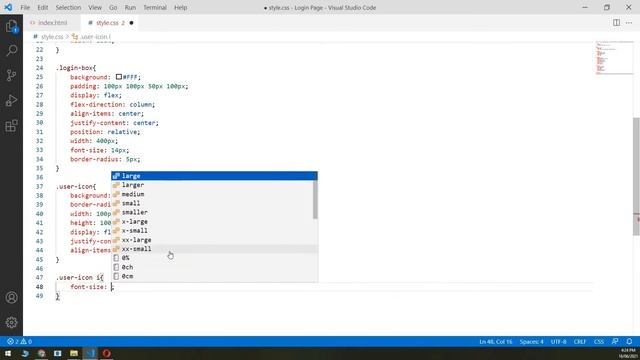The height and width of the screenshot is (360, 640).
Task: Click line number 37
Action: (x=39, y=187)
